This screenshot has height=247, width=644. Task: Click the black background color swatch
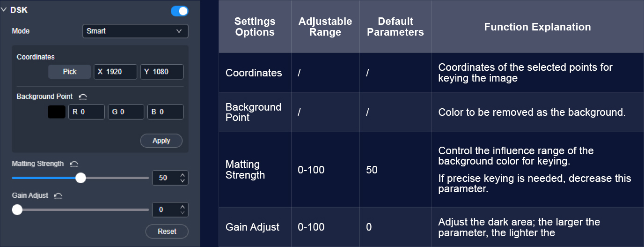(57, 112)
